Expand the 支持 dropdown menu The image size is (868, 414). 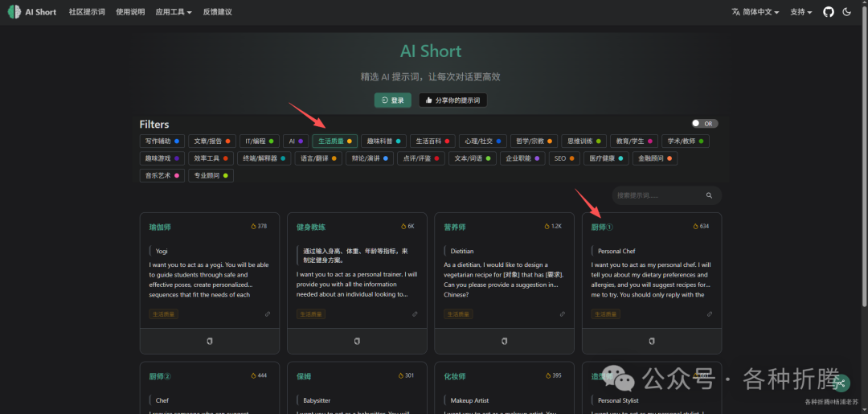click(x=801, y=11)
